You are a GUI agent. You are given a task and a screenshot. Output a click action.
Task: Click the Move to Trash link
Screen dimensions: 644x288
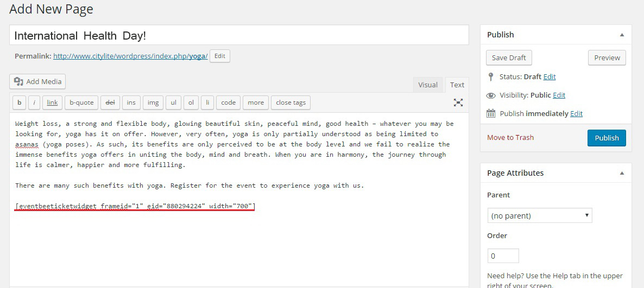(x=510, y=137)
